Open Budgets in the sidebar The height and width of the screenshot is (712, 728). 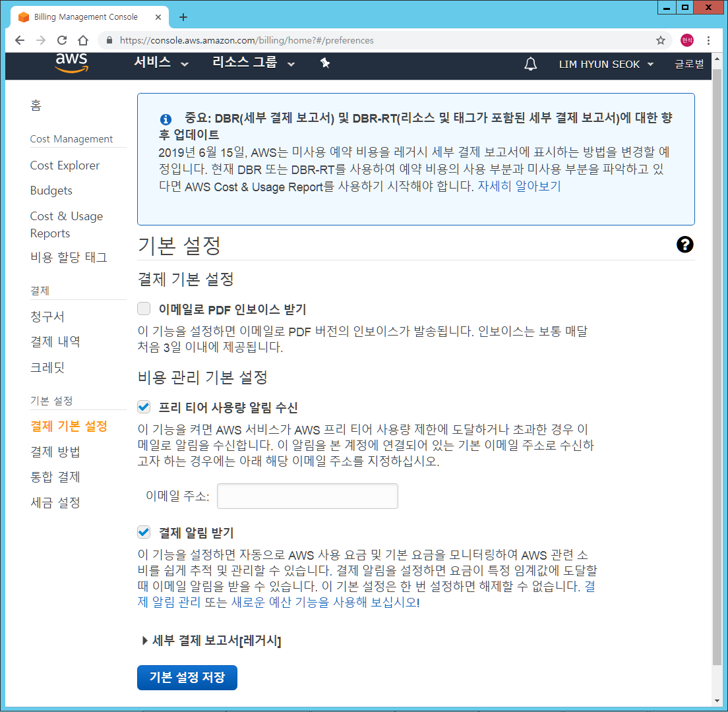pos(51,191)
